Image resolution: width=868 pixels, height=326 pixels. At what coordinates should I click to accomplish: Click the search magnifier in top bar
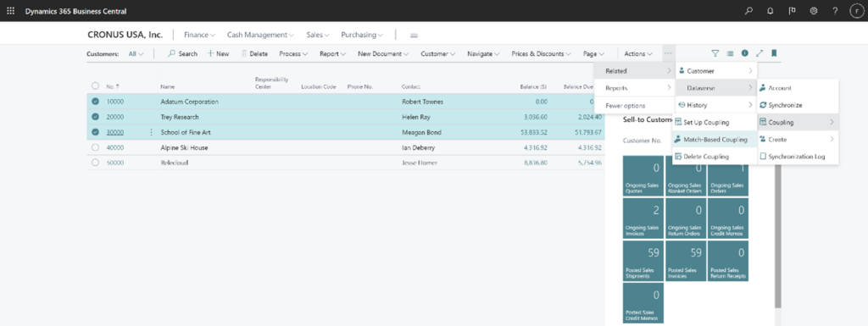click(x=749, y=11)
